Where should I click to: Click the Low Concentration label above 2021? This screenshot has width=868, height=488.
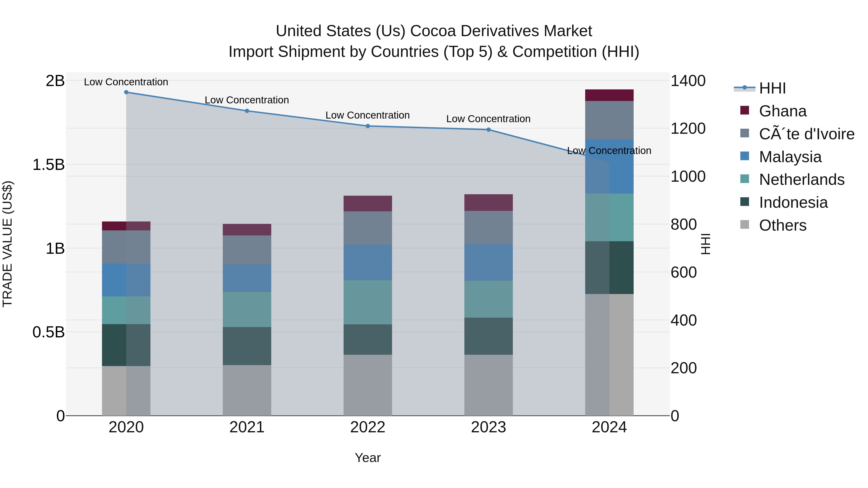pos(247,100)
